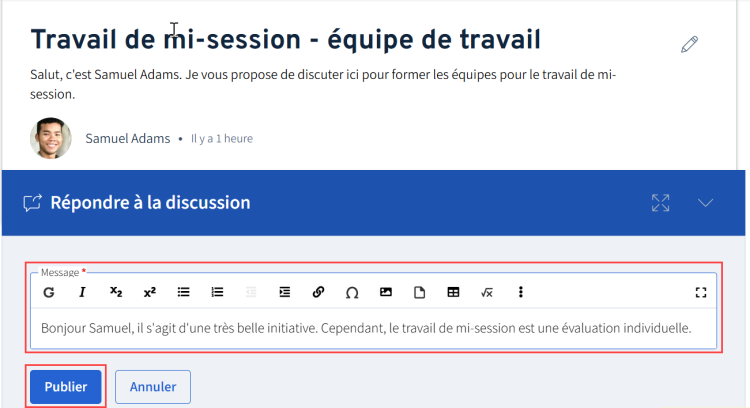Toggle bold formatting (G icon)

pyautogui.click(x=49, y=292)
